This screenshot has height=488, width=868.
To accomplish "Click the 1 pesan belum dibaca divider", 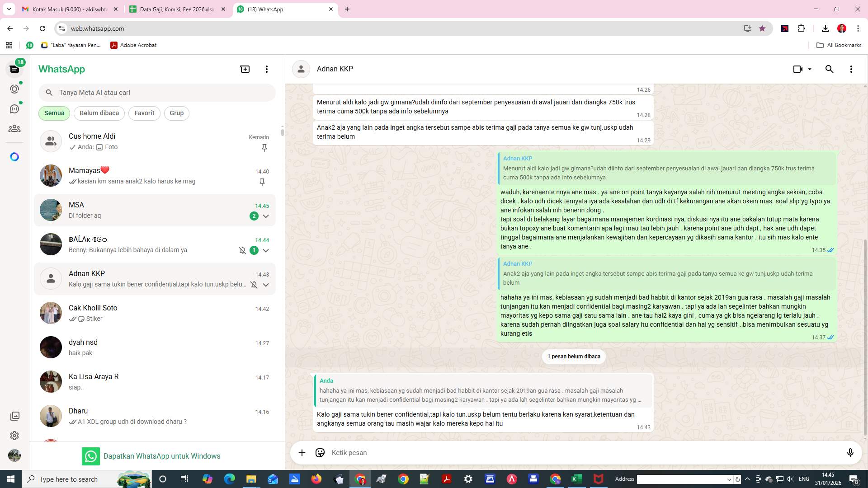I will click(574, 357).
